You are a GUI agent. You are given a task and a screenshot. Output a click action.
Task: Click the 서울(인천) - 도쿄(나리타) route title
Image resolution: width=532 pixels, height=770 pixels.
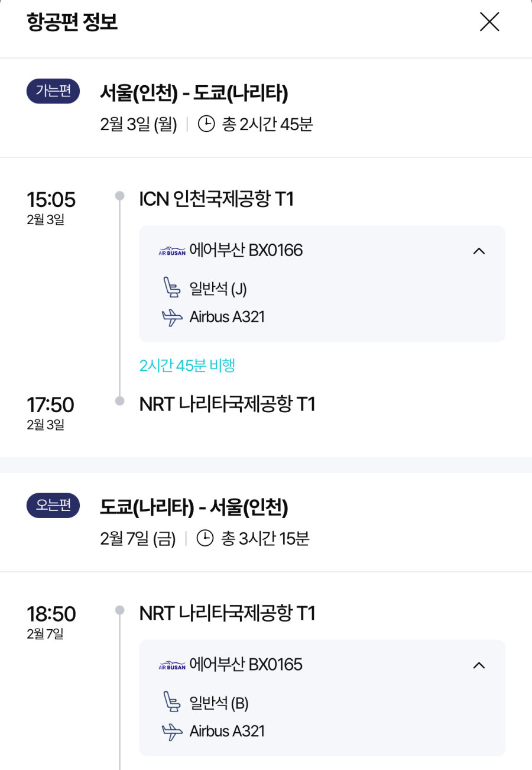(194, 93)
